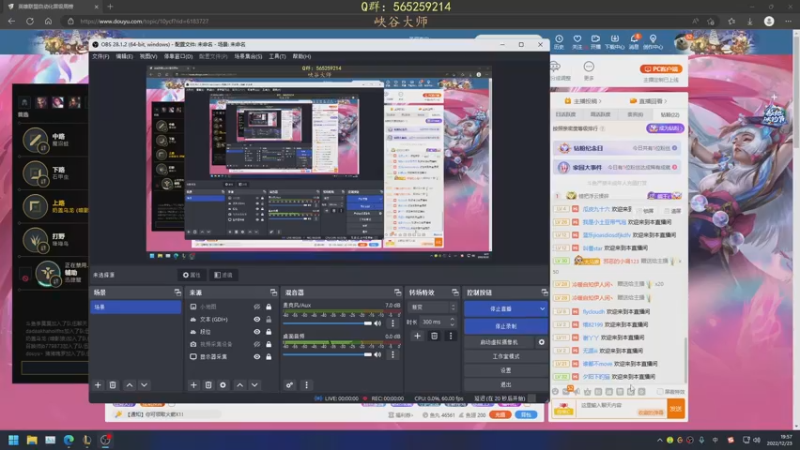The width and height of the screenshot is (800, 450).
Task: Adjust 麦克风/Aux volume slider
Action: pyautogui.click(x=327, y=323)
